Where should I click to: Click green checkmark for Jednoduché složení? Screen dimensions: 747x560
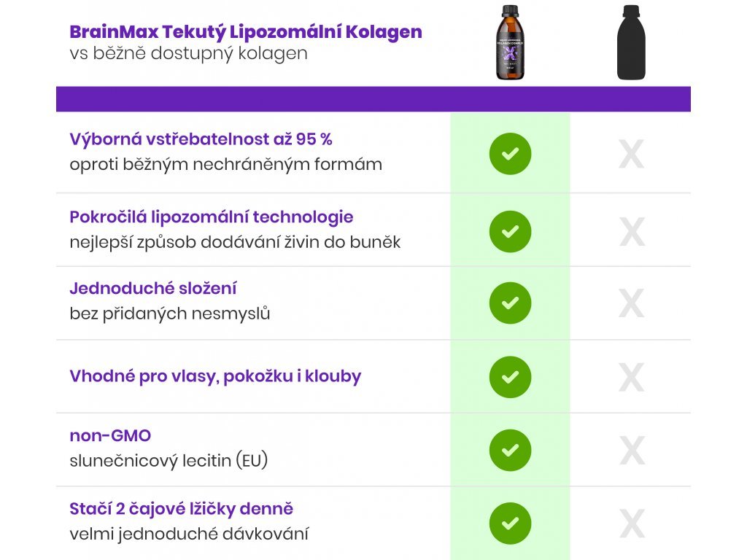pos(510,303)
